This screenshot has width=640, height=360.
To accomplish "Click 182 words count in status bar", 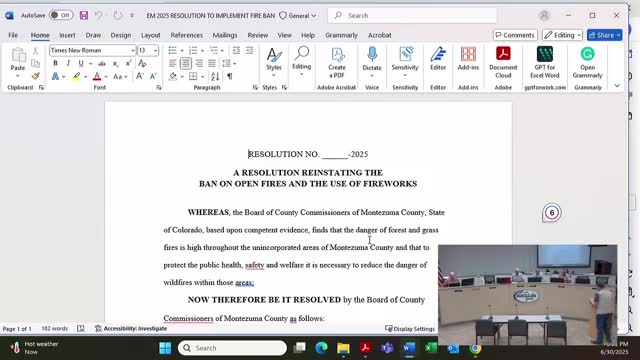I will click(x=54, y=329).
